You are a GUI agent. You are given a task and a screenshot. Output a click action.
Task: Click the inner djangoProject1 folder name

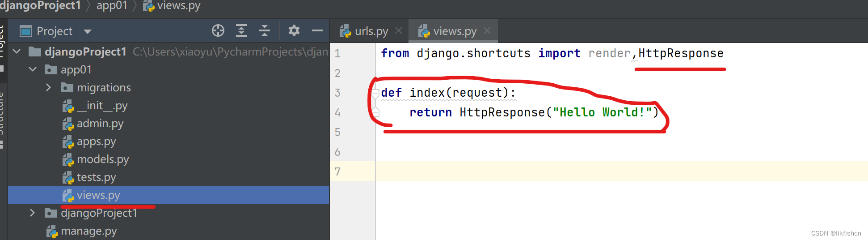point(99,213)
